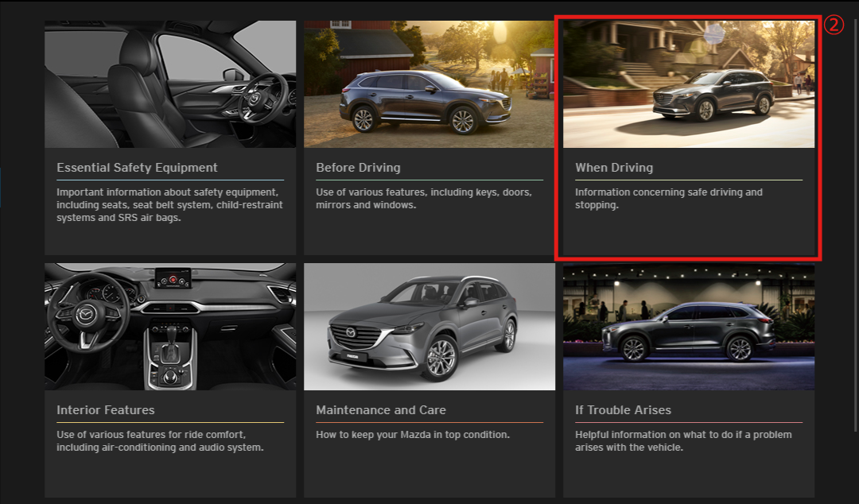Viewport: 859px width, 504px height.
Task: Go to the Before Driving section title
Action: (x=358, y=168)
